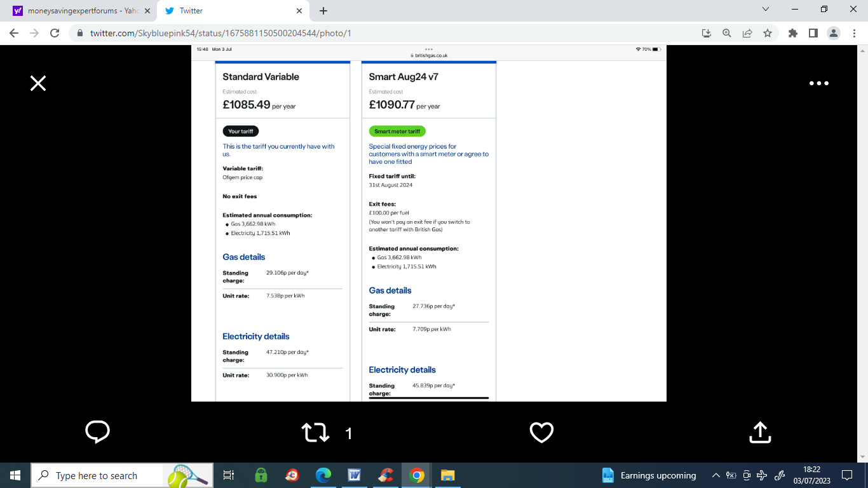Open the three-dot more options menu

[x=818, y=83]
